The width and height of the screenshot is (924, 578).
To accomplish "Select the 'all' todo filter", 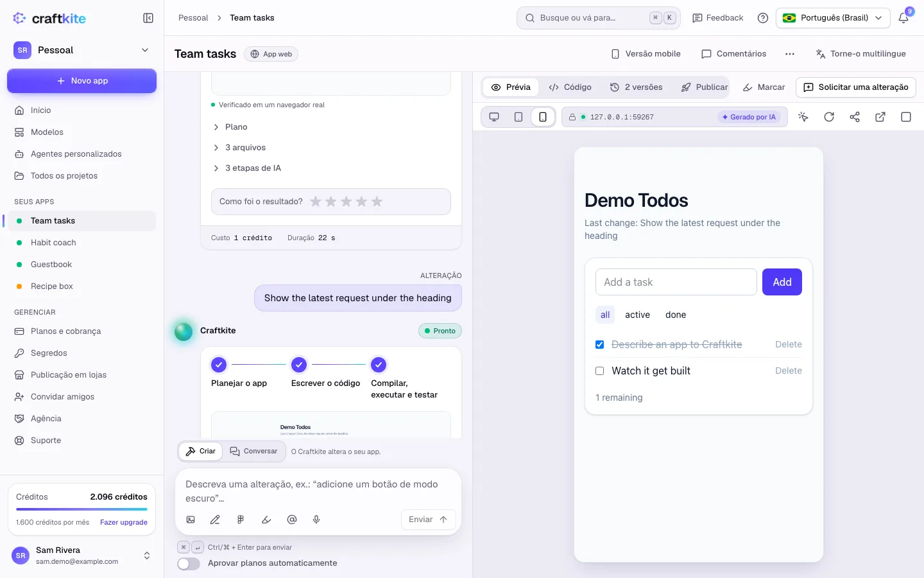I will tap(605, 315).
